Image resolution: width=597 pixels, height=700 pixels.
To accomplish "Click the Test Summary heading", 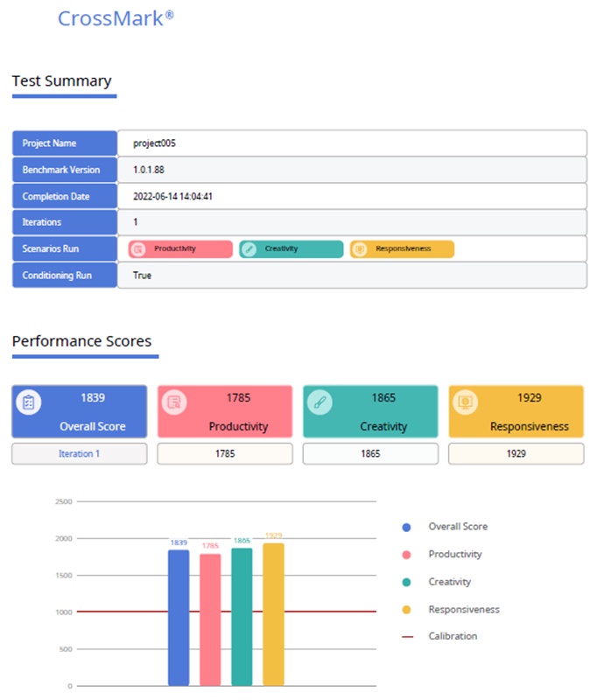I will [61, 80].
